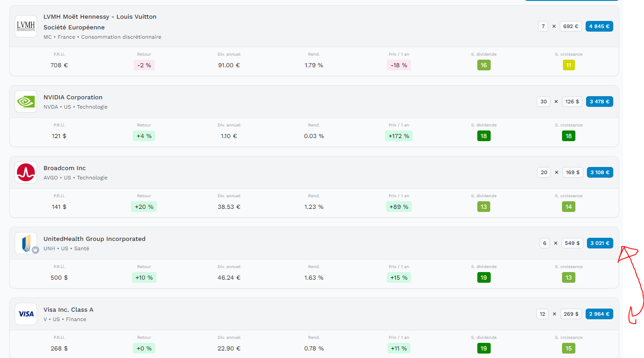Click NVIDIA yield value 0.03 %
The width and height of the screenshot is (644, 358).
coord(314,136)
